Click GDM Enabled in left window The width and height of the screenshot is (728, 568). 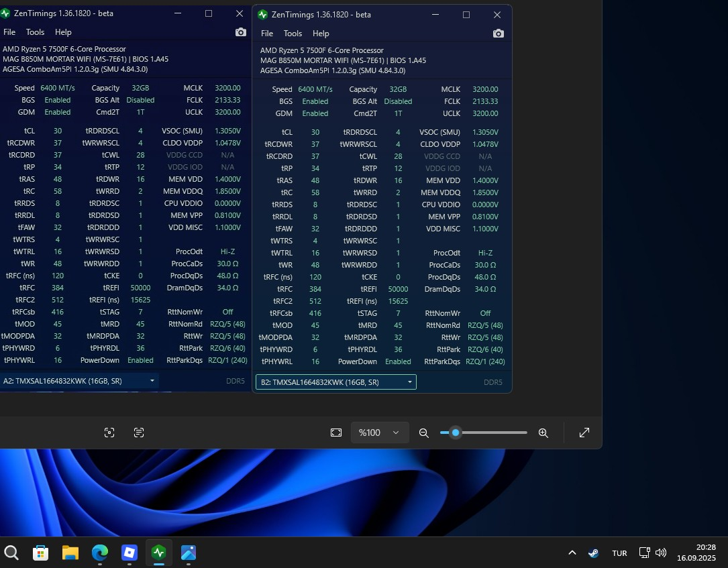point(58,112)
